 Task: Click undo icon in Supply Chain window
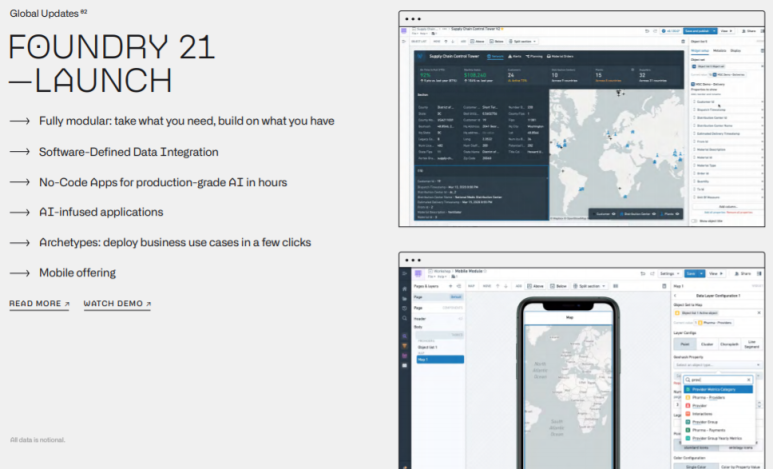tap(647, 31)
